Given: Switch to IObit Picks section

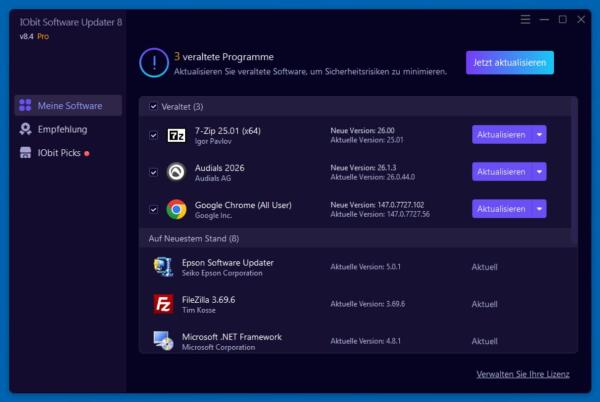Looking at the screenshot, I should click(x=60, y=153).
